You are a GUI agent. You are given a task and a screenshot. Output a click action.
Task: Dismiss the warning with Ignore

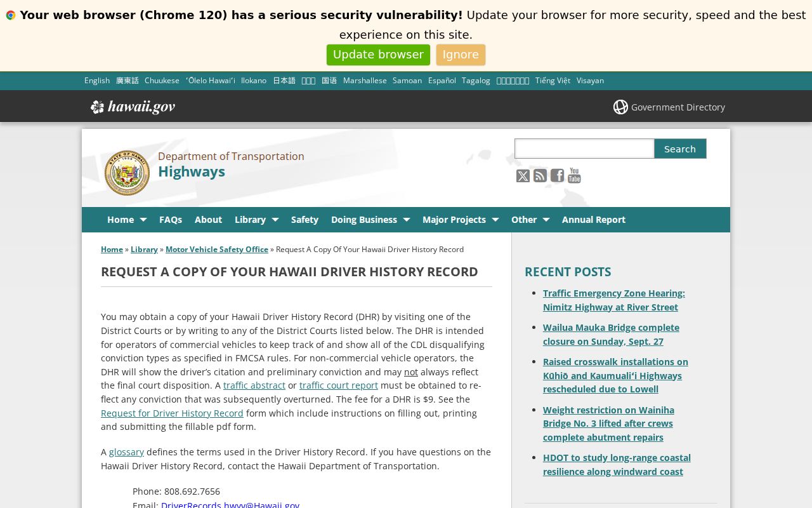click(x=461, y=55)
